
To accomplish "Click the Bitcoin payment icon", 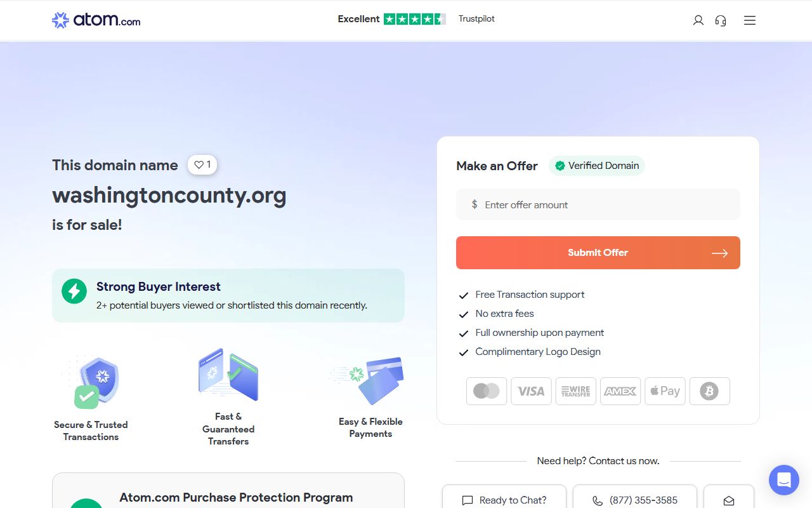I will click(x=709, y=391).
